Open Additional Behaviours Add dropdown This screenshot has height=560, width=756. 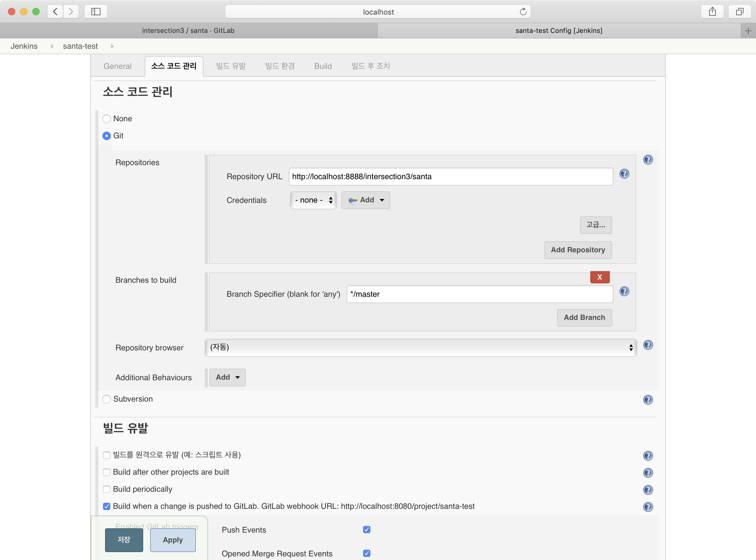(x=227, y=377)
